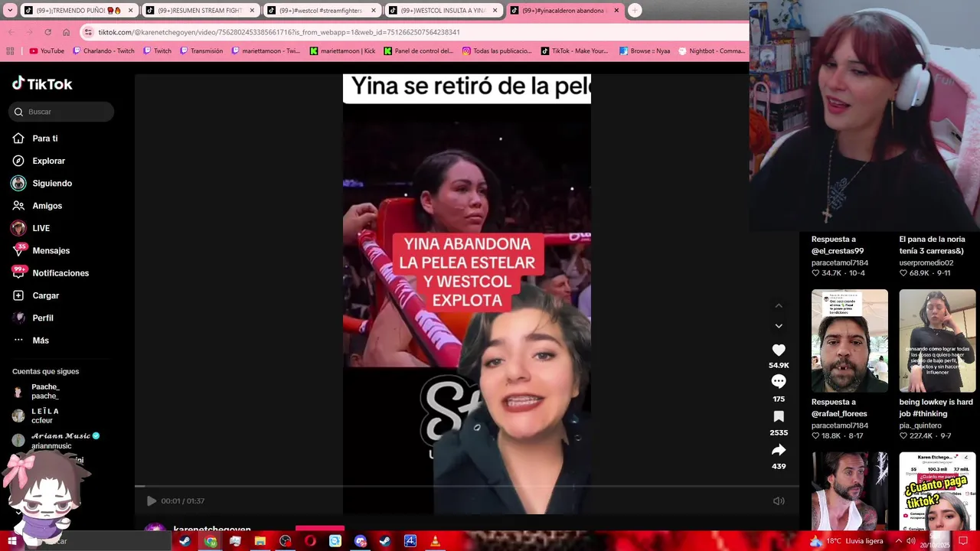Open creator pia._quintero
The image size is (980, 551).
point(920,425)
